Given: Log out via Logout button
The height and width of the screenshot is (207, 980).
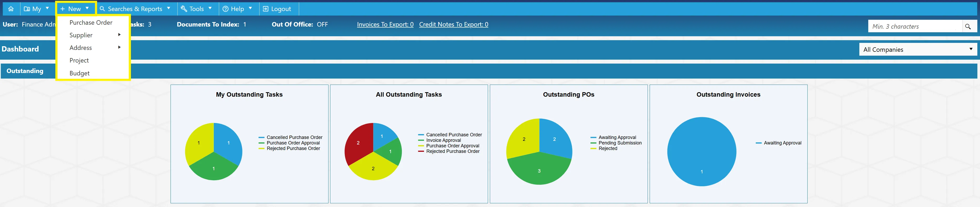Looking at the screenshot, I should click(x=277, y=9).
